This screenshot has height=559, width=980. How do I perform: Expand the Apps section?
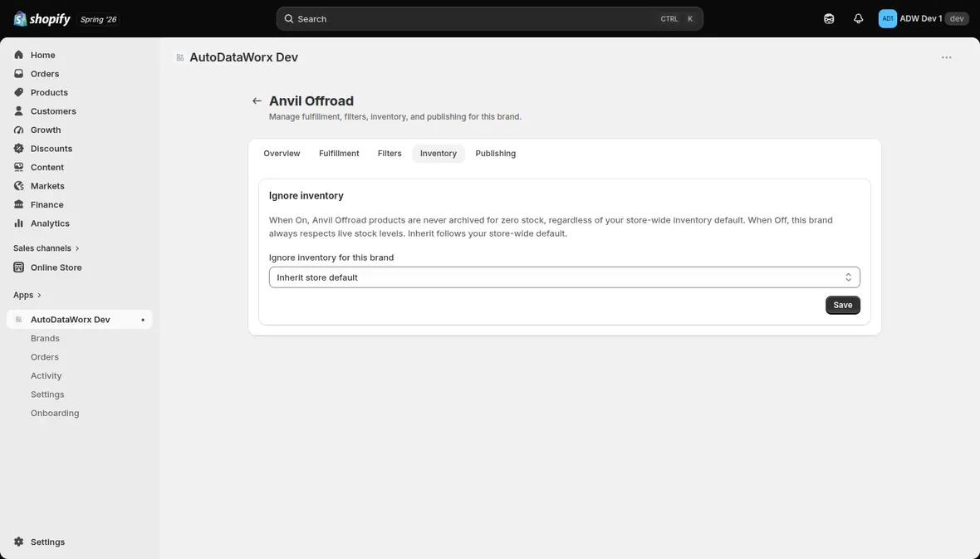pos(27,295)
